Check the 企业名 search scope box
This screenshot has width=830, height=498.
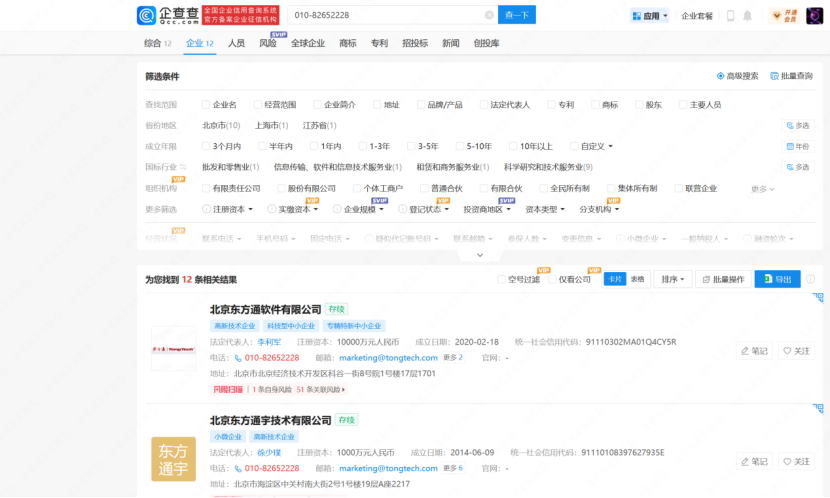coord(206,105)
